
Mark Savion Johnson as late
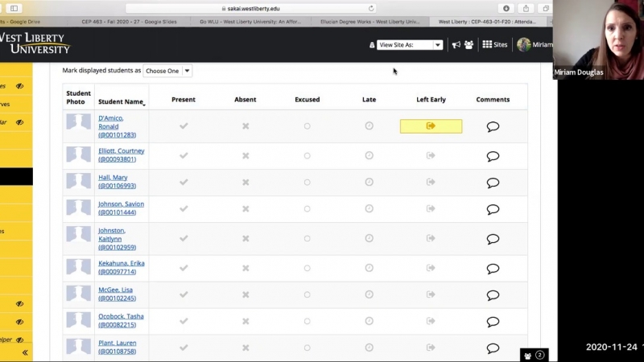pyautogui.click(x=369, y=208)
